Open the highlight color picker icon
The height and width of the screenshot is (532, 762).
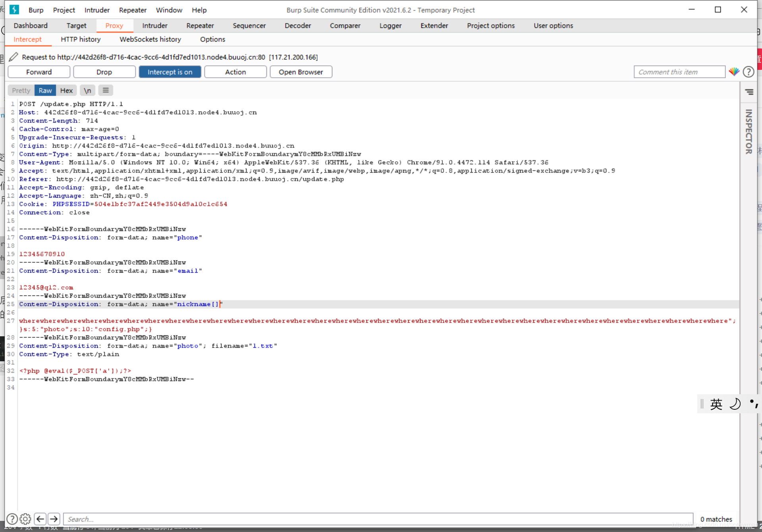[x=734, y=72]
